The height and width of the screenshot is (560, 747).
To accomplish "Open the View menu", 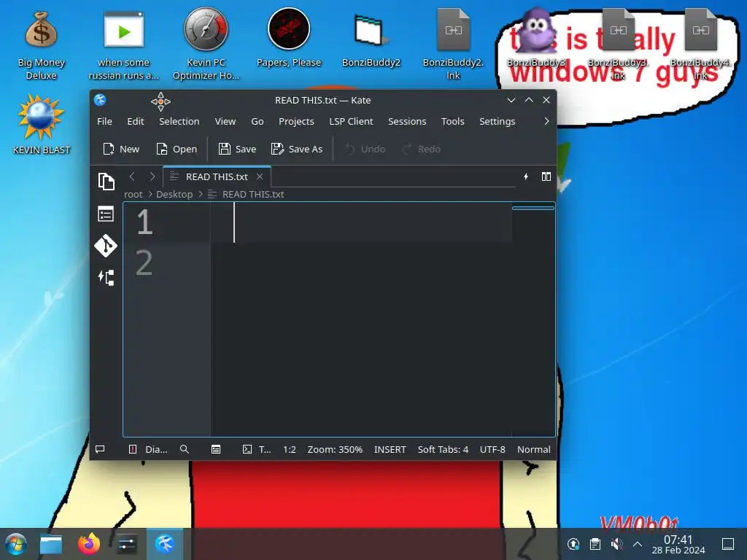I will coord(225,122).
